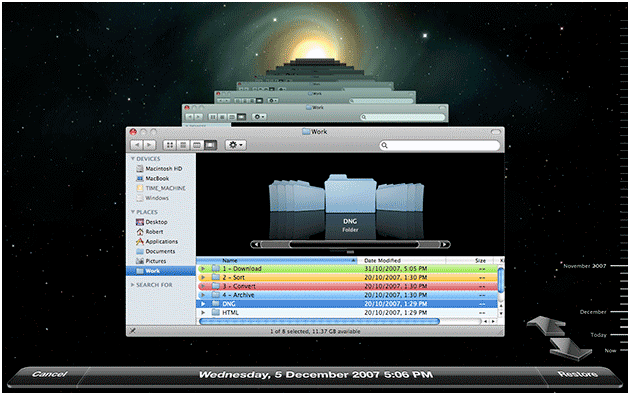Image resolution: width=630 pixels, height=395 pixels.
Task: Click the Restore button
Action: coord(577,374)
